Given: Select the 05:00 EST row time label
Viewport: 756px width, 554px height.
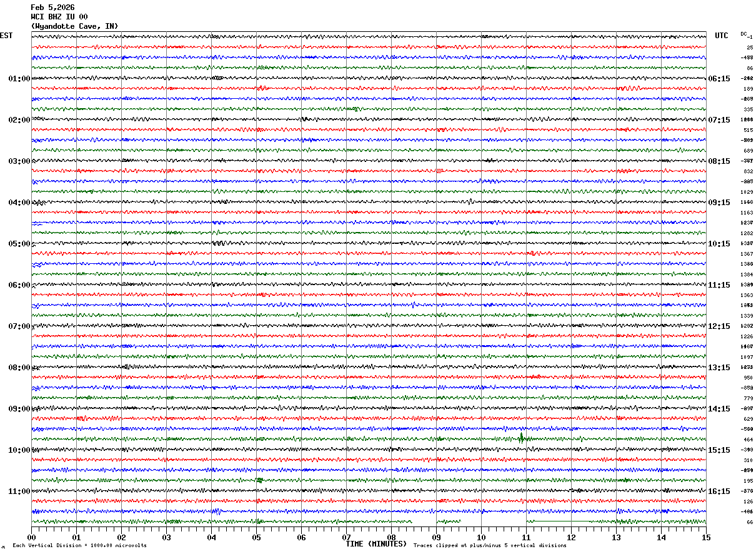Looking at the screenshot, I should click(x=19, y=244).
